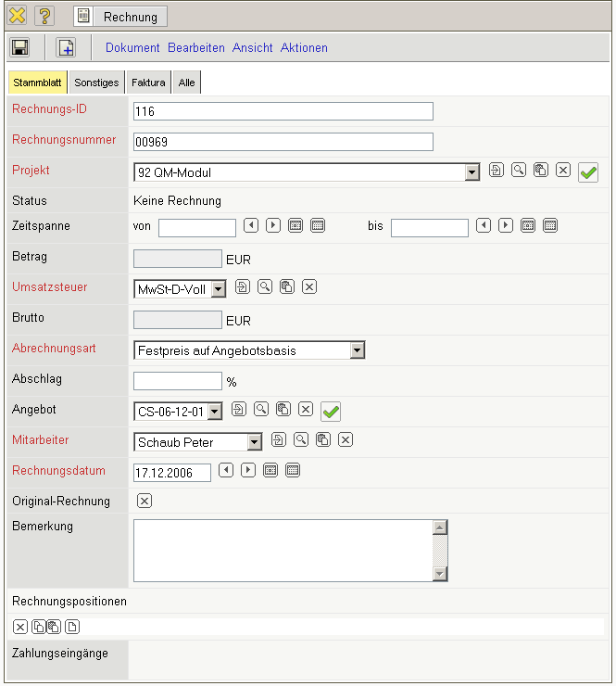The image size is (616, 686).
Task: Click the green checkmark beside Angebot field
Action: [331, 411]
